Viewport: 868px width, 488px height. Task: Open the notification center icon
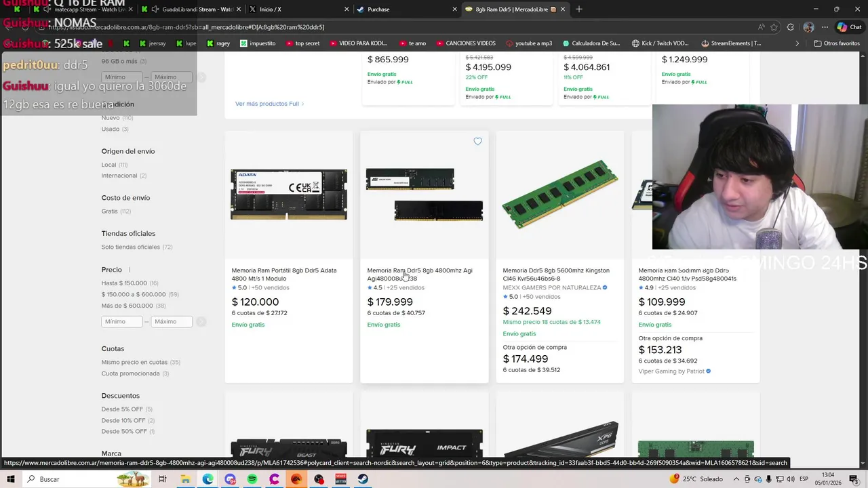[x=854, y=479]
